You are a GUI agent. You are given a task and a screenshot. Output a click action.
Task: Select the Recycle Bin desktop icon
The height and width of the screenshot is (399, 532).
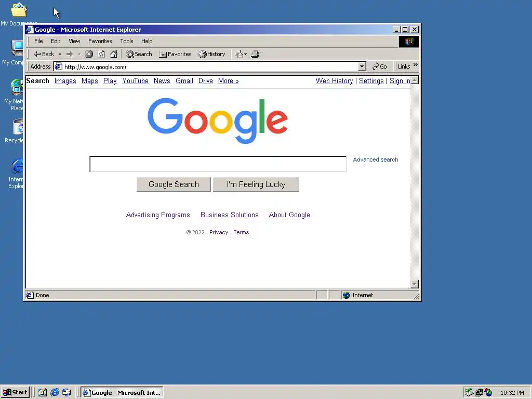18,127
